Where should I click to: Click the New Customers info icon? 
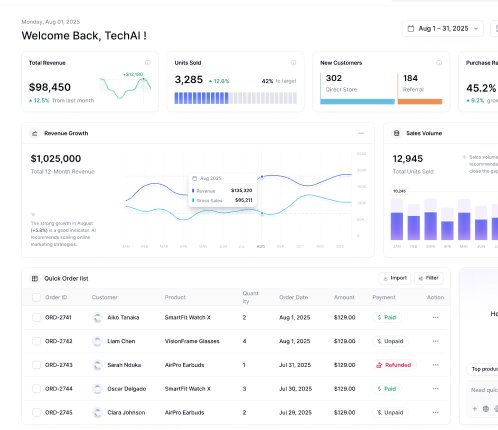click(439, 63)
